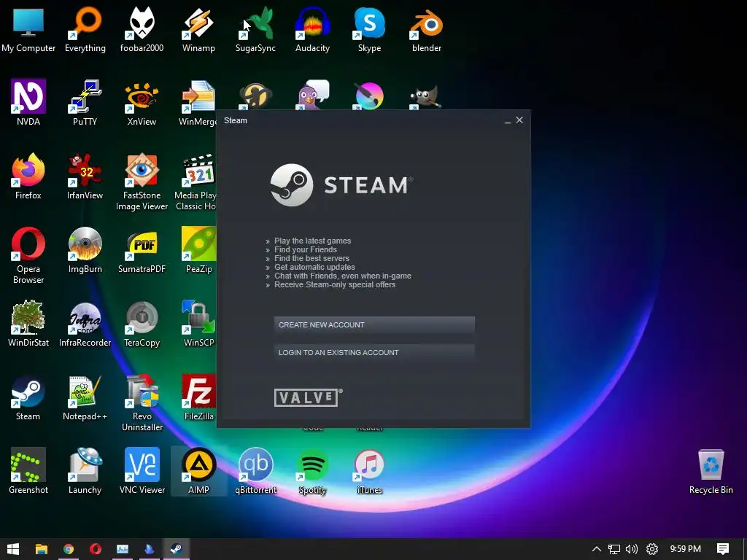Open Chrome from the taskbar
747x560 pixels.
[x=68, y=549]
